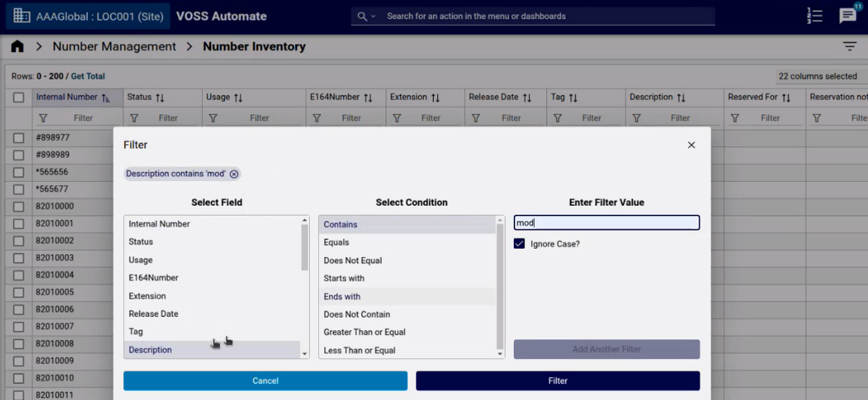Toggle the select-all checkbox in the header
The image size is (868, 400).
point(18,97)
